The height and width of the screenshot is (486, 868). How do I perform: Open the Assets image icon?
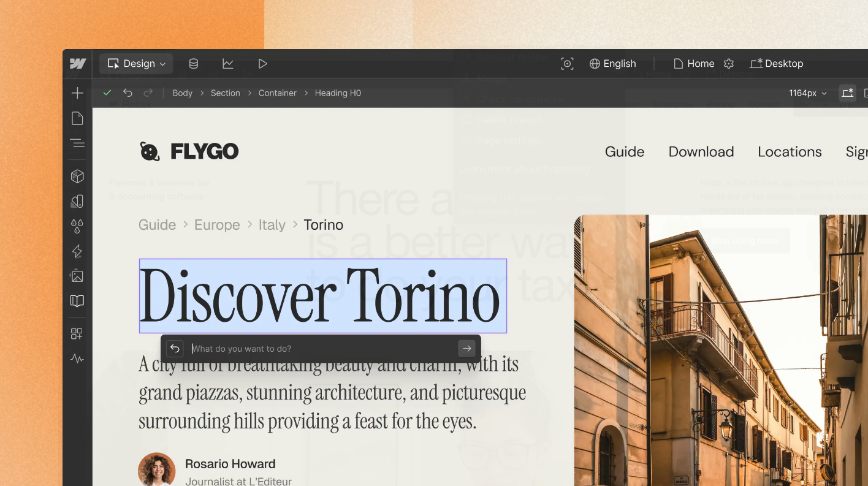pos(77,276)
